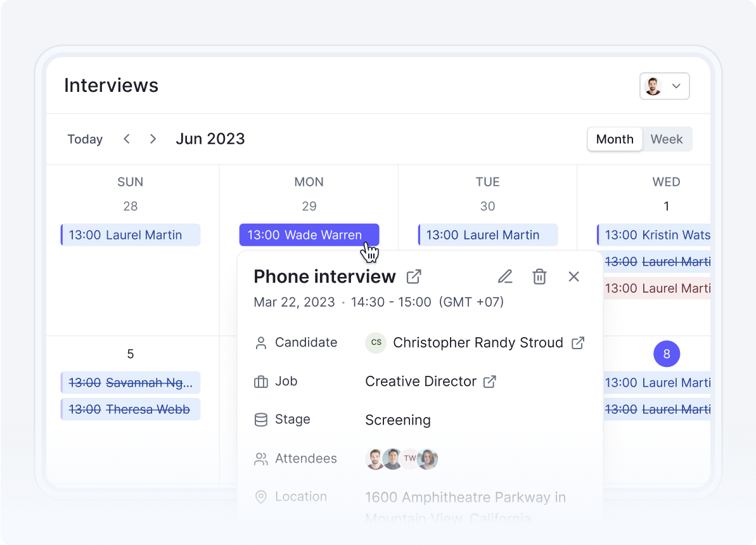This screenshot has width=756, height=545.
Task: Open the 13:00 Laurel Martin event under day 8
Action: coord(657,383)
